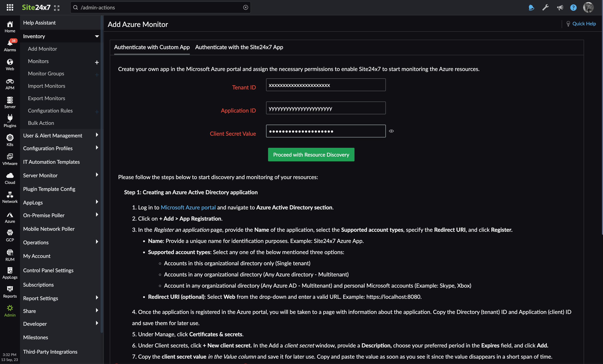This screenshot has width=603, height=364.
Task: Open the Network module icon
Action: click(x=10, y=197)
